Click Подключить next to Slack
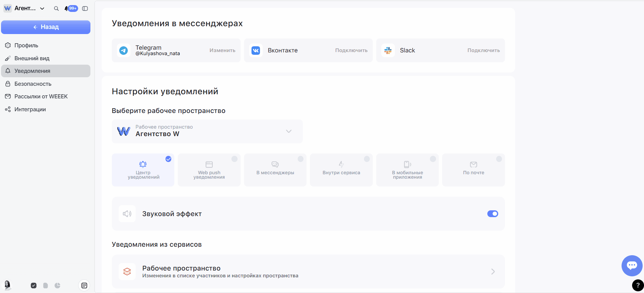 (483, 50)
